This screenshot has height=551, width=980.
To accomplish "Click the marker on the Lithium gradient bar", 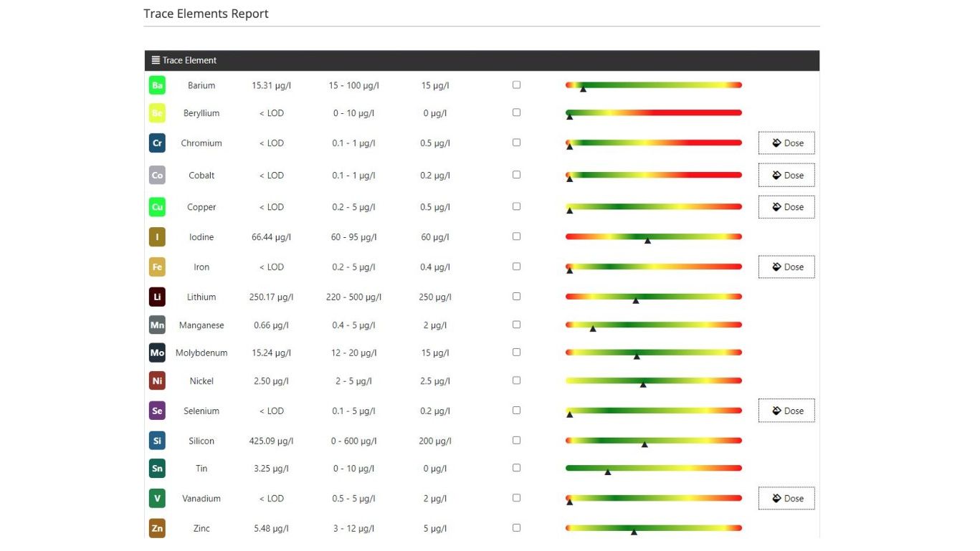I will (637, 300).
